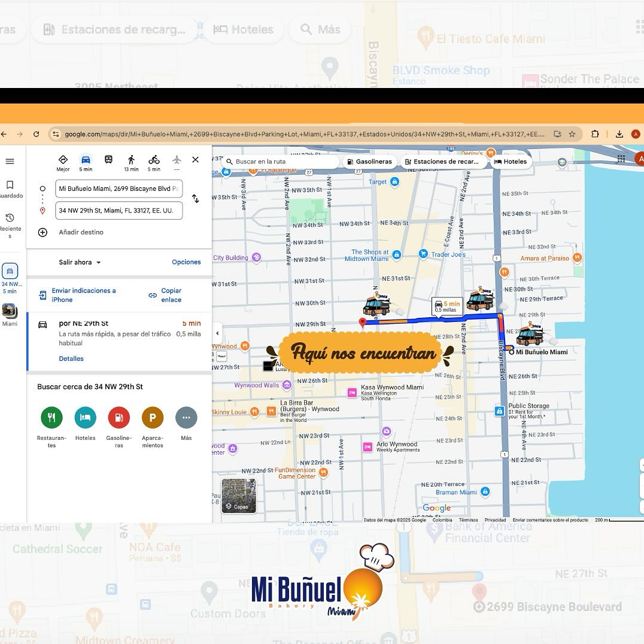Filter map by Hoteles chip

(x=510, y=162)
